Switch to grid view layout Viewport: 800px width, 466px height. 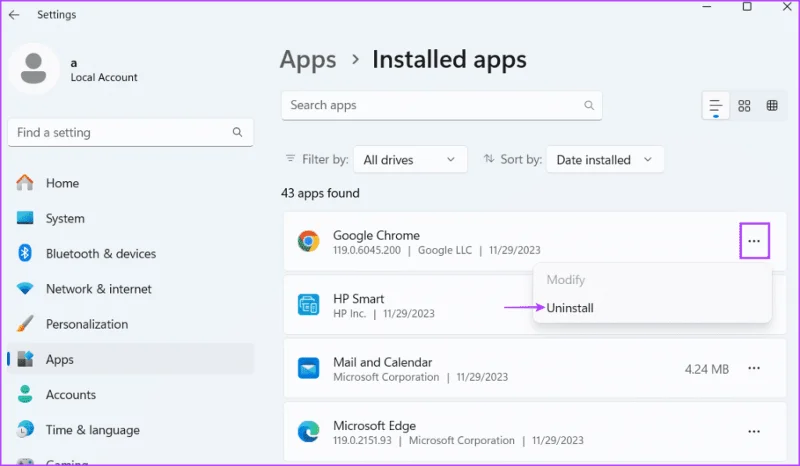pos(744,106)
